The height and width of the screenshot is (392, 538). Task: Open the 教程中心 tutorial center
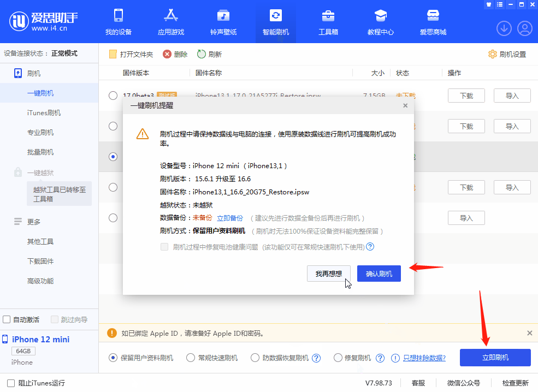(381, 22)
